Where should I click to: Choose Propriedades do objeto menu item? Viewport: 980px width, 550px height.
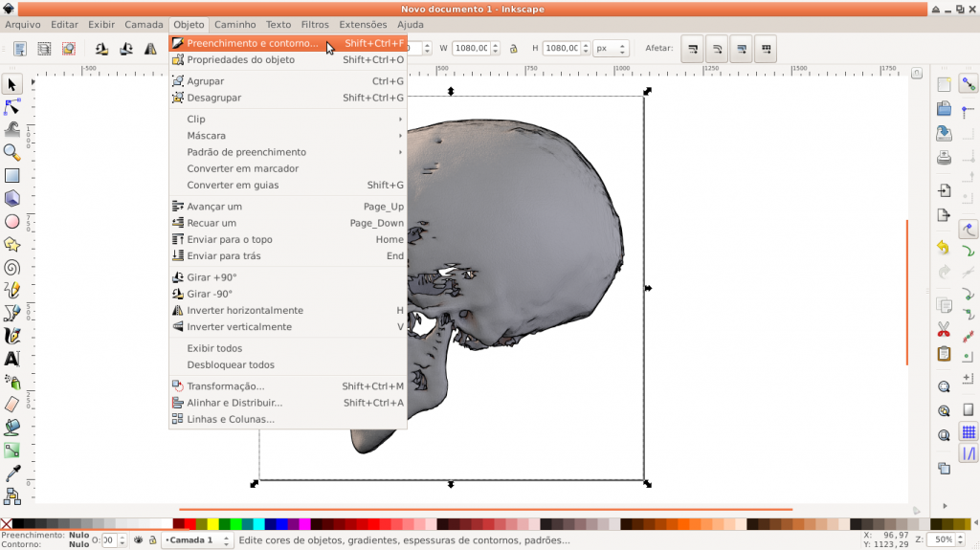[288, 60]
